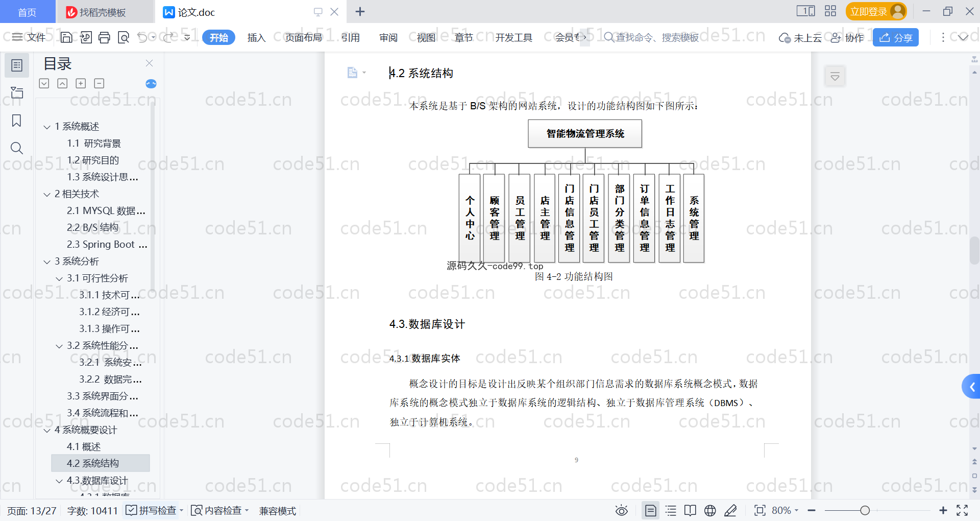Click the 分享 share button
This screenshot has height=521, width=980.
click(895, 37)
